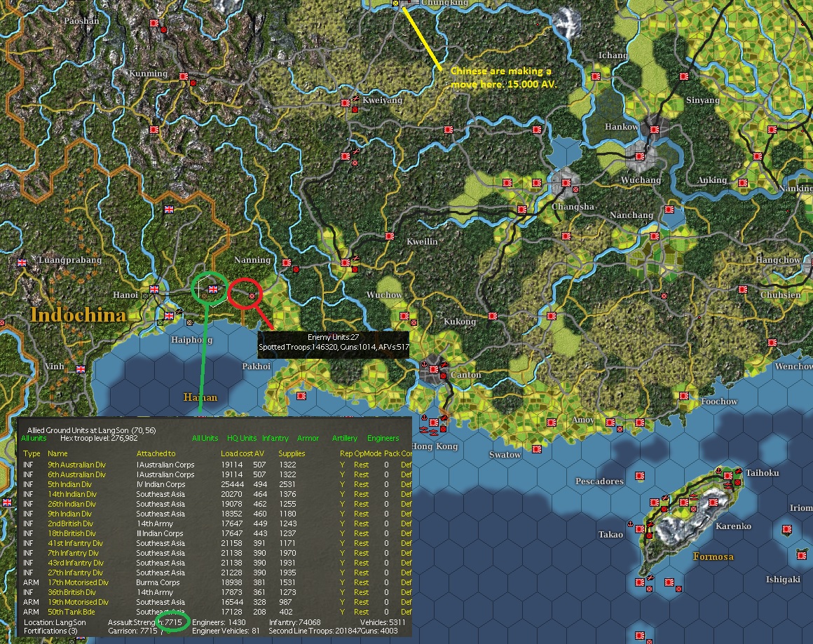Switch OpMode Rest for 36th British Div
813x644 pixels.
362,593
